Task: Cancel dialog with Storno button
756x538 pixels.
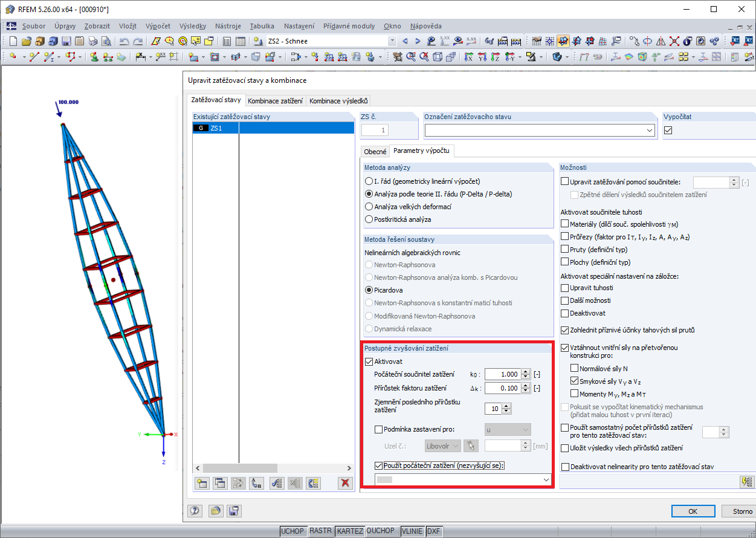Action: [x=739, y=511]
